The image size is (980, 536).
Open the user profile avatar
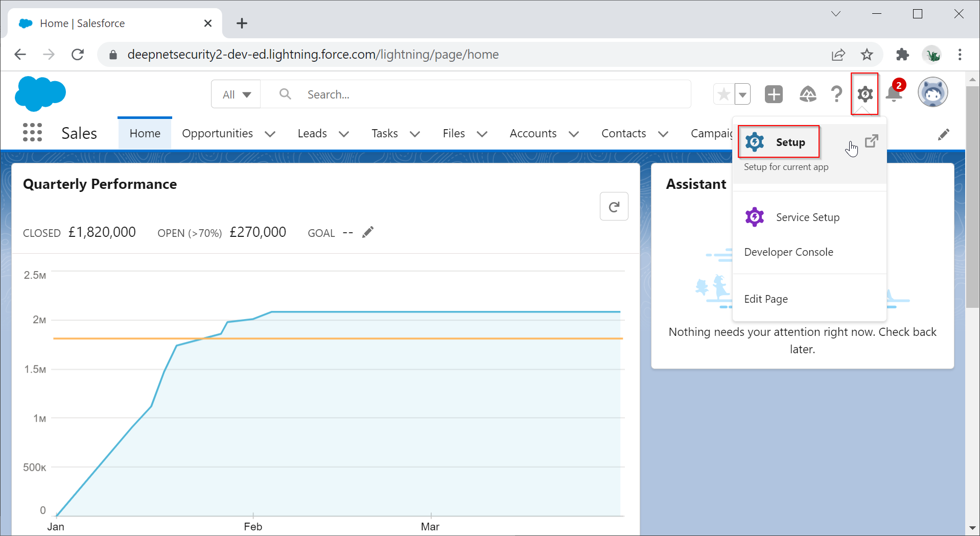(x=932, y=93)
